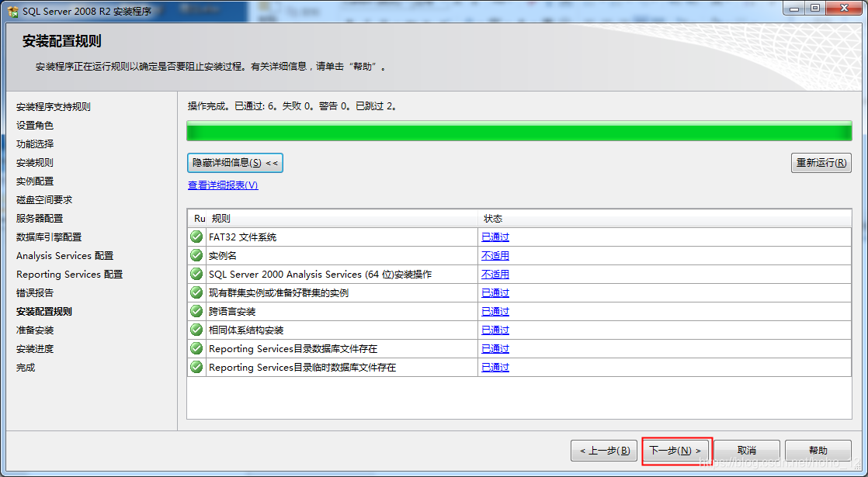
Task: Click 重新运行(R) to rerun rules
Action: 821,163
